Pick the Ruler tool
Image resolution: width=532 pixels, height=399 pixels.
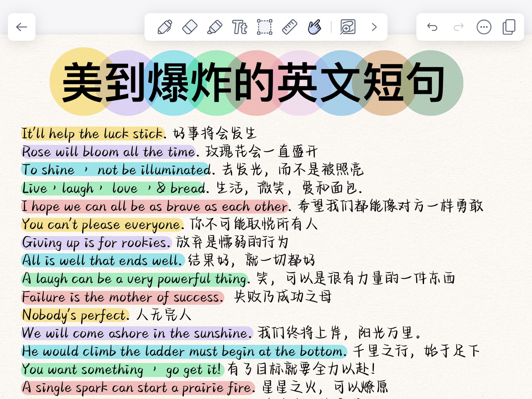point(289,27)
